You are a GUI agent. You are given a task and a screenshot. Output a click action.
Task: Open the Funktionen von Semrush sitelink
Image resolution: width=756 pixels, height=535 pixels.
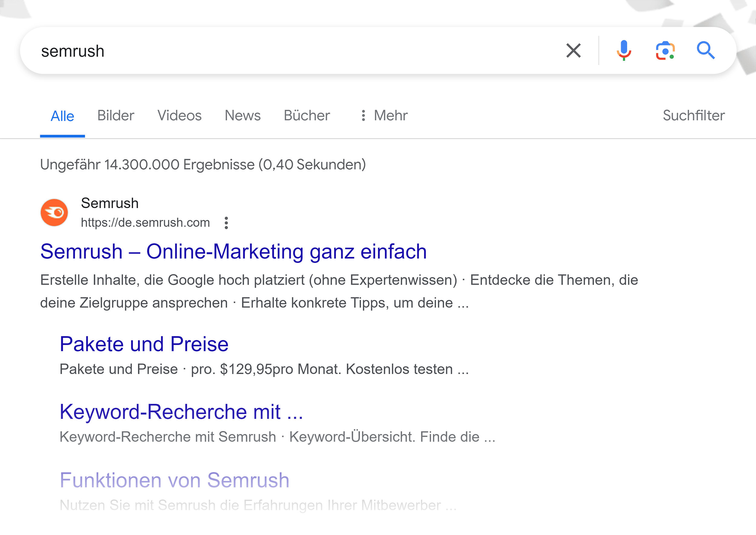[x=174, y=480]
